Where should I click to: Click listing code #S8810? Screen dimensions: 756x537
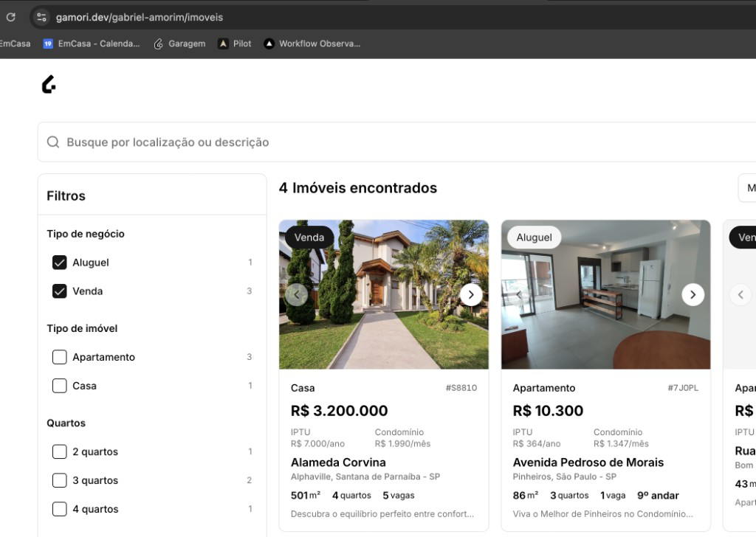tap(461, 388)
